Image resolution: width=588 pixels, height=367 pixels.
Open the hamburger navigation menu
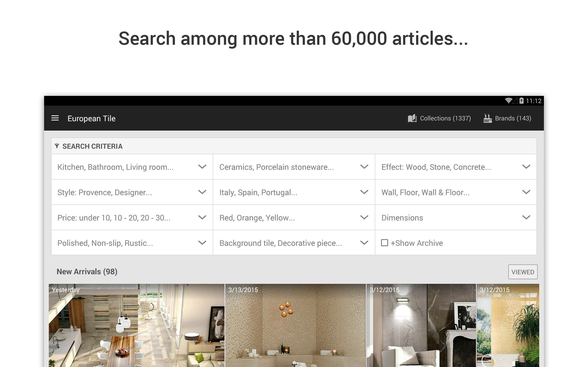(55, 118)
